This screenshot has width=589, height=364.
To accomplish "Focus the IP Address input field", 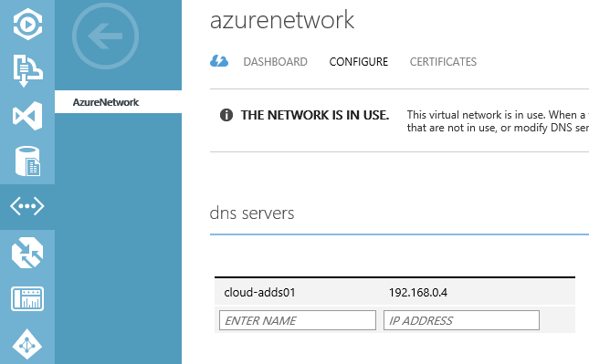I will click(x=461, y=320).
